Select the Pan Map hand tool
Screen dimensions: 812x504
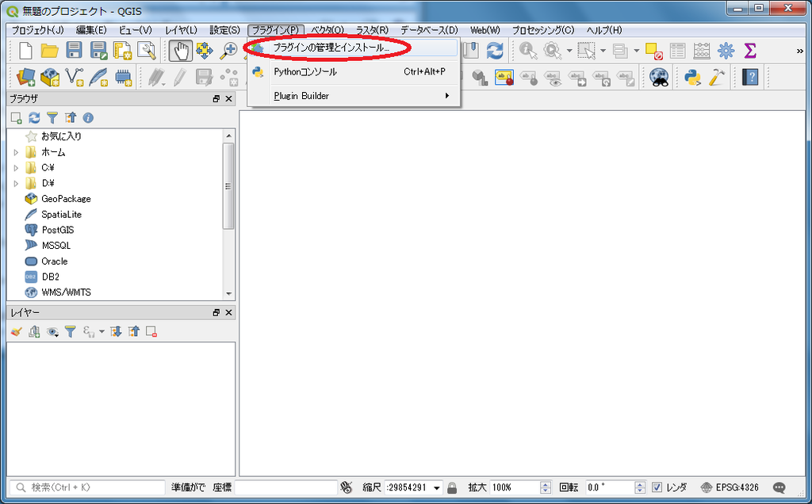point(180,51)
